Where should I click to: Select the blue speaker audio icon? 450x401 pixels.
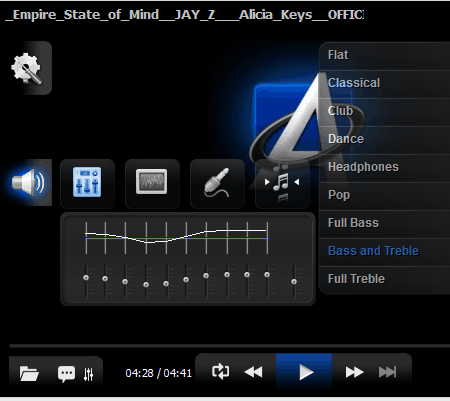[x=28, y=182]
